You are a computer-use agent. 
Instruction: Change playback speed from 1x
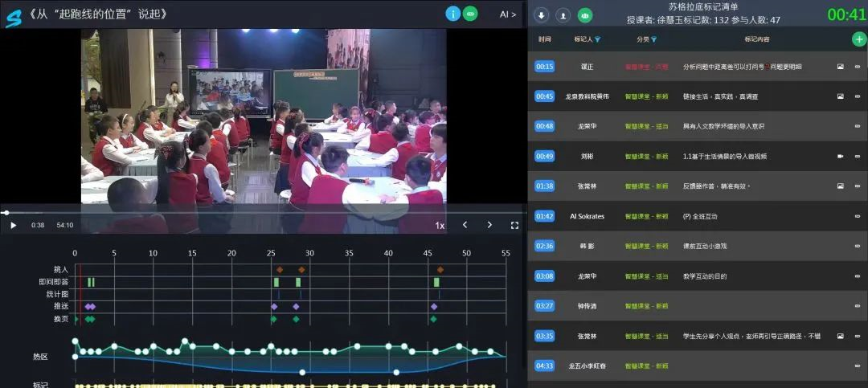coord(440,226)
